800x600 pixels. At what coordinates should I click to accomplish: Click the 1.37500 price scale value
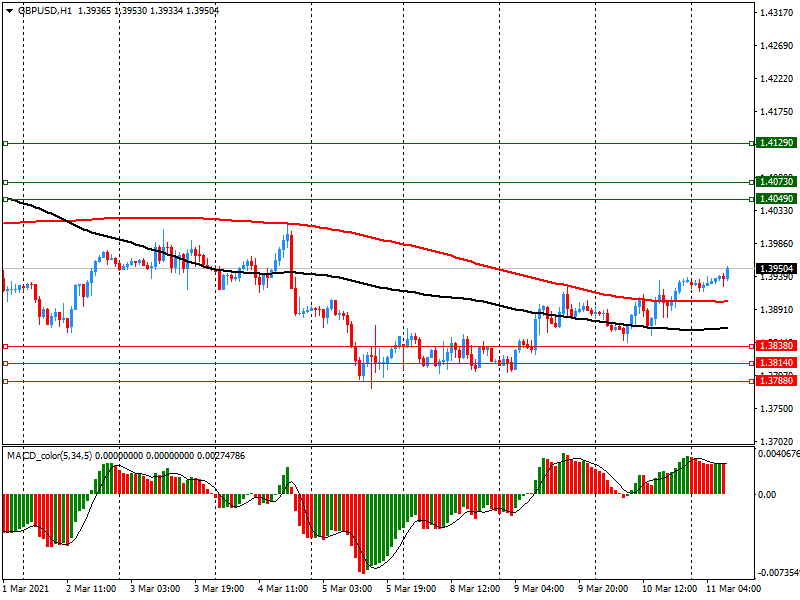[x=777, y=408]
